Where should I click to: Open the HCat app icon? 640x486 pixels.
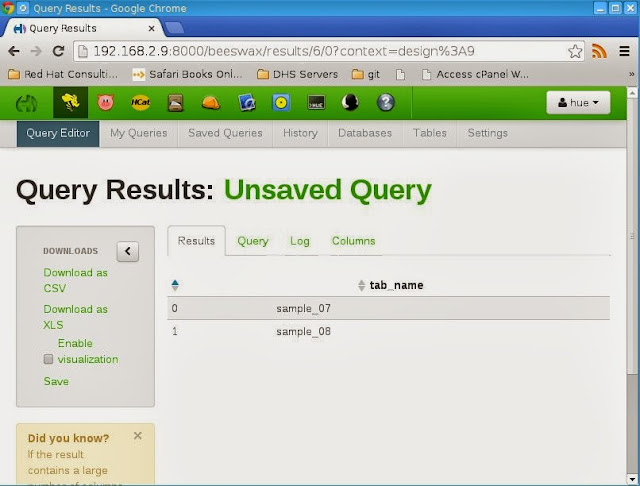coord(140,102)
